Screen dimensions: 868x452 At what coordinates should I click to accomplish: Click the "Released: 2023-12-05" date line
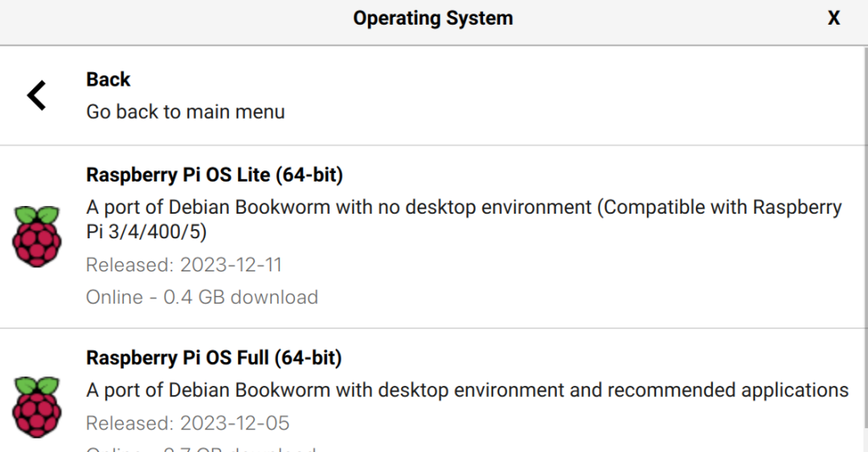pyautogui.click(x=188, y=423)
